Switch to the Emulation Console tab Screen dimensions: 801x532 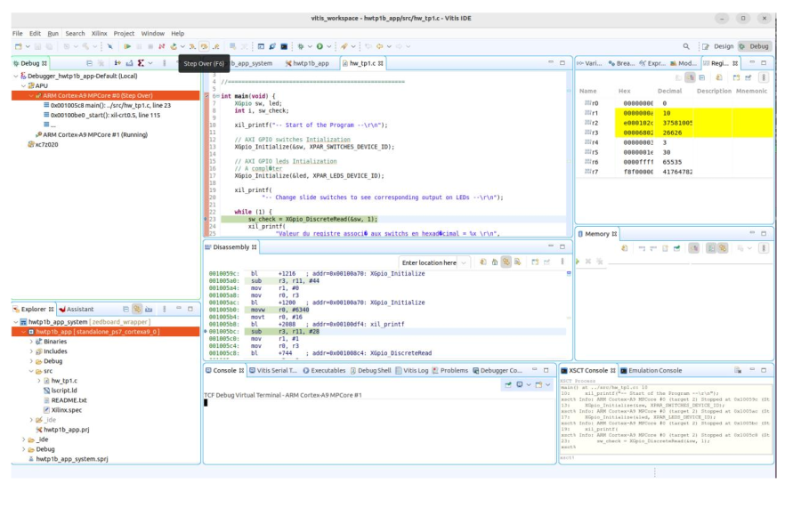pyautogui.click(x=651, y=371)
